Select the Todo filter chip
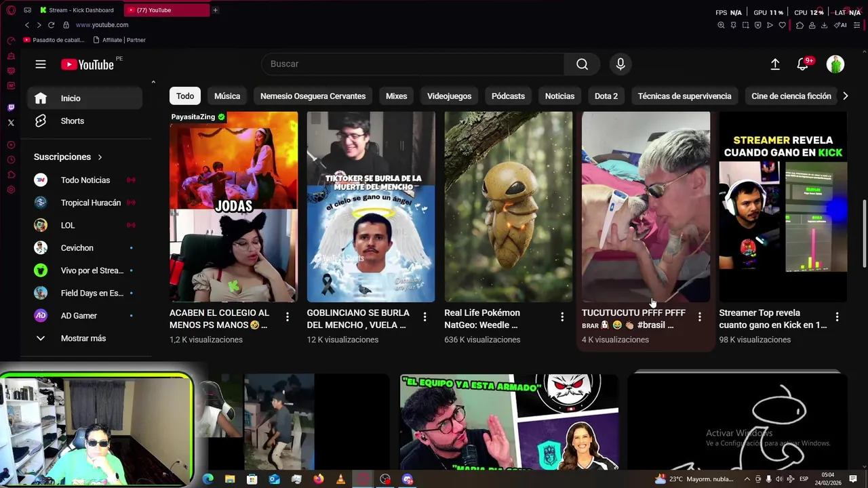The width and height of the screenshot is (868, 488). pos(185,96)
